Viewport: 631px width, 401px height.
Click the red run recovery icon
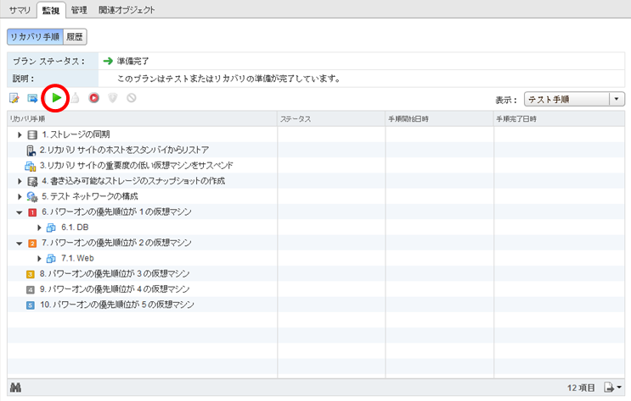[94, 98]
